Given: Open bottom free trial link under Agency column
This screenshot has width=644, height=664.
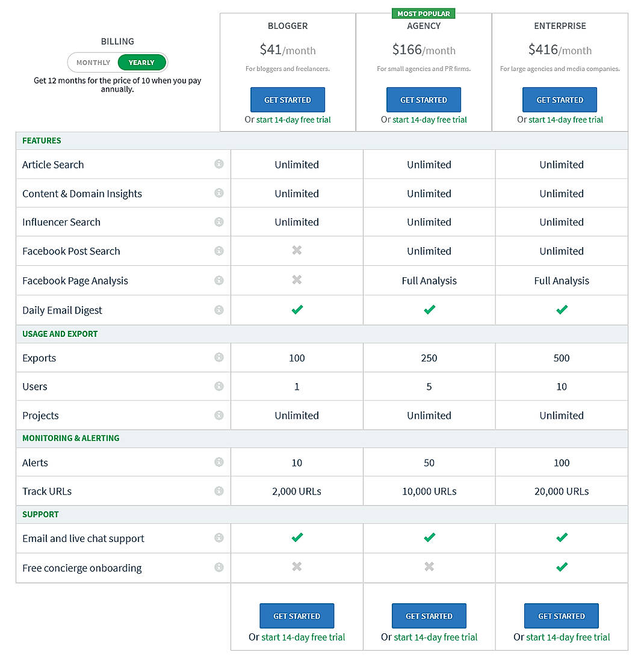Looking at the screenshot, I should (x=436, y=637).
